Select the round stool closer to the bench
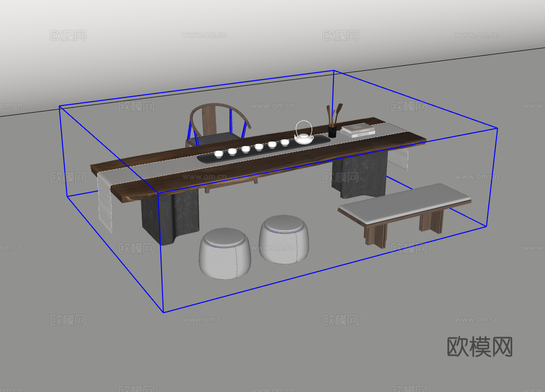 [284, 239]
